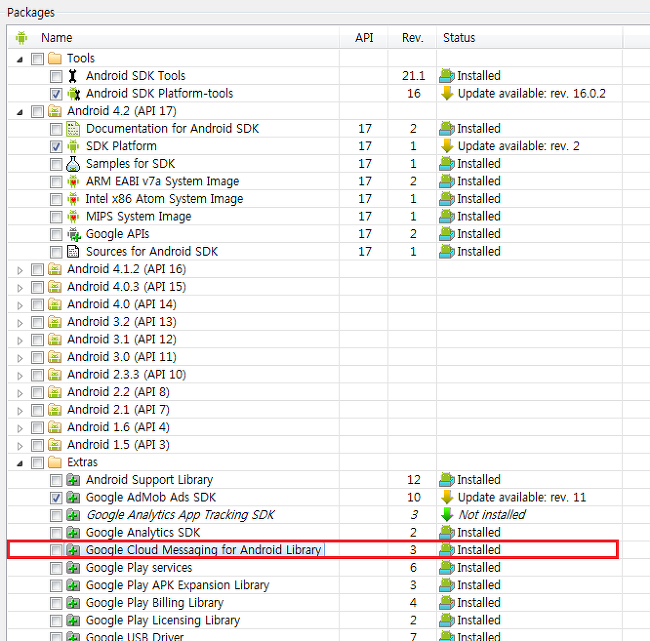Click the Extras folder icon

pyautogui.click(x=55, y=462)
